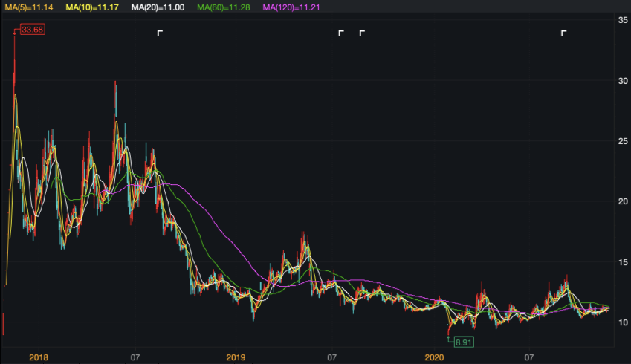
Task: Click the 35 price axis label
Action: pos(623,20)
